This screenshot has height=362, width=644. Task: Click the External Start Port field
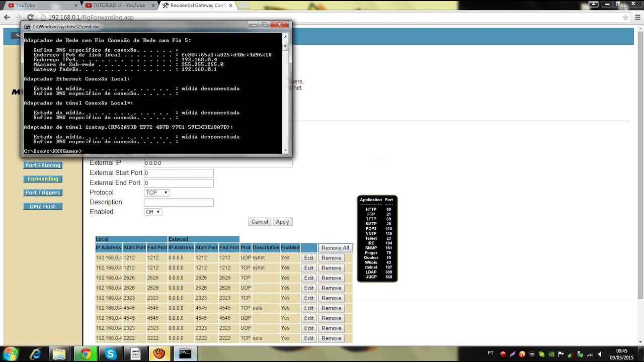(x=179, y=173)
